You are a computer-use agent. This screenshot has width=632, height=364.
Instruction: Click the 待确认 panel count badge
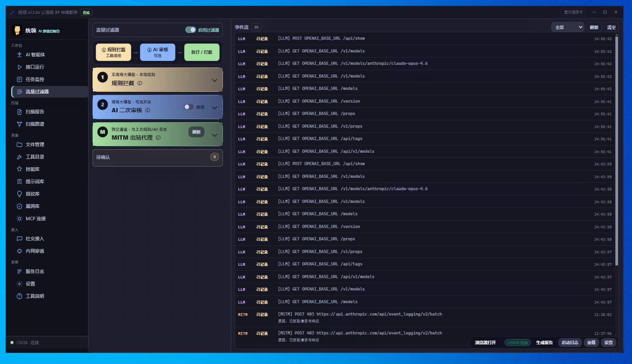(x=214, y=157)
